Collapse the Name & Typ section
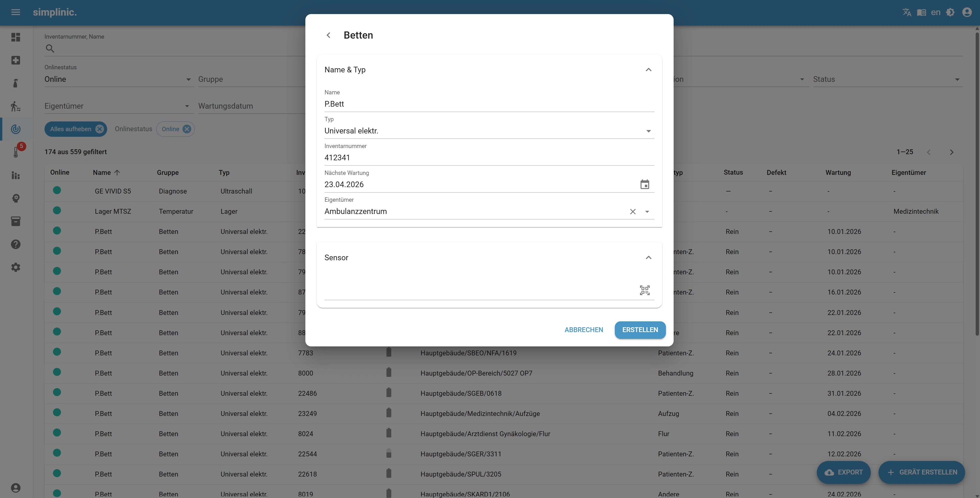Image resolution: width=980 pixels, height=498 pixels. [x=648, y=70]
